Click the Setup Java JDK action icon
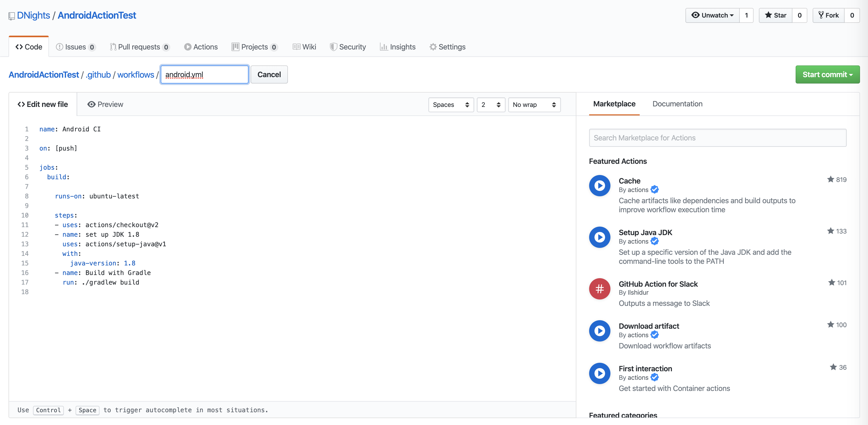The height and width of the screenshot is (425, 868). coord(600,237)
